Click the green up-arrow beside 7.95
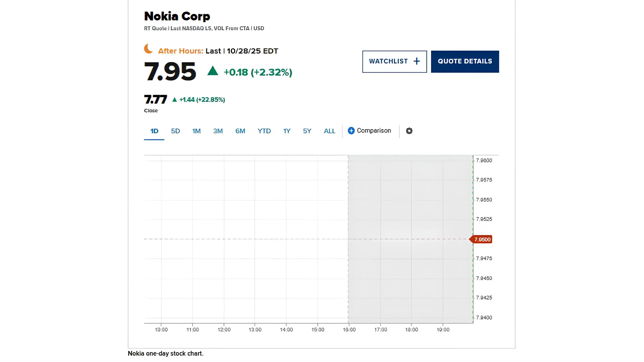This screenshot has width=644, height=362. tap(213, 71)
